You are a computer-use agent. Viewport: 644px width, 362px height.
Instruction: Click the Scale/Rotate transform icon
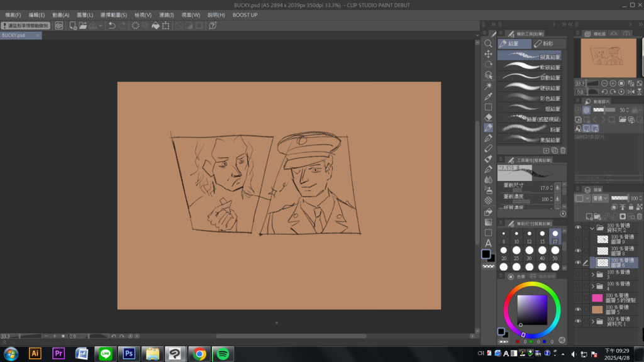coord(166,25)
